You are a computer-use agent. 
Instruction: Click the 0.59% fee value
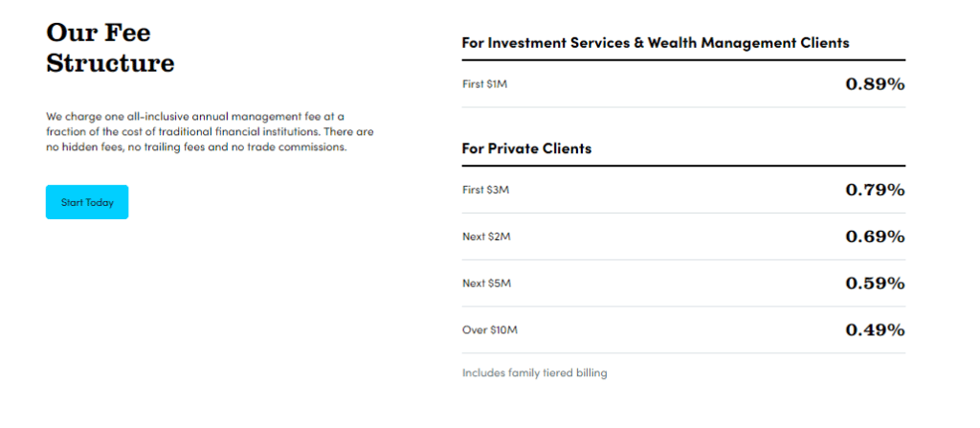point(875,283)
